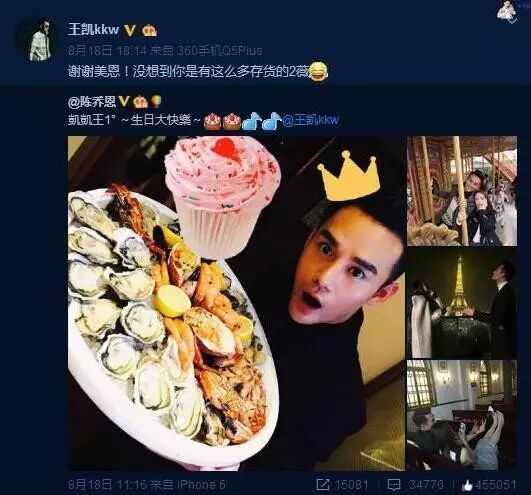Image resolution: width=531 pixels, height=495 pixels.
Task: Click the 455051 likes count
Action: (x=495, y=485)
